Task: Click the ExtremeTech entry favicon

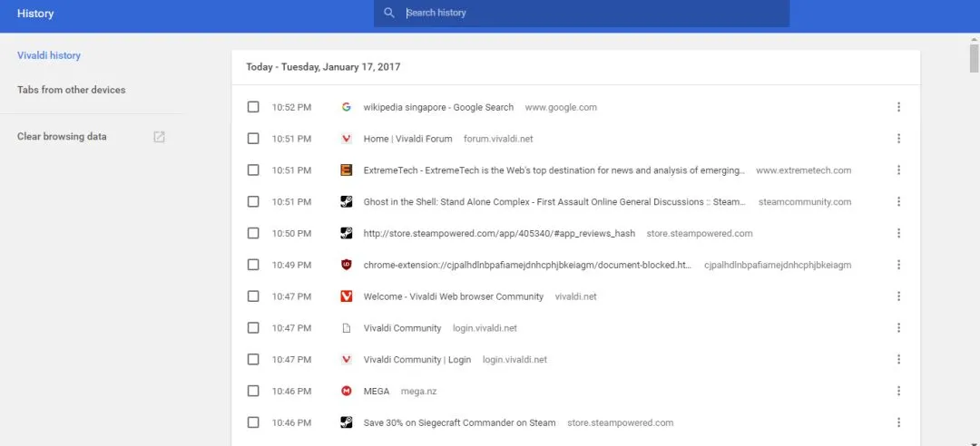Action: [x=347, y=170]
